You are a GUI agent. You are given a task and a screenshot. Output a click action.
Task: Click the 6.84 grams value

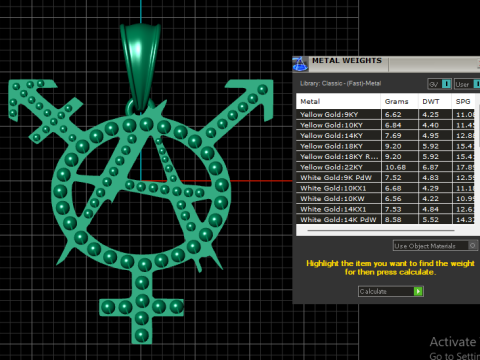pos(393,125)
